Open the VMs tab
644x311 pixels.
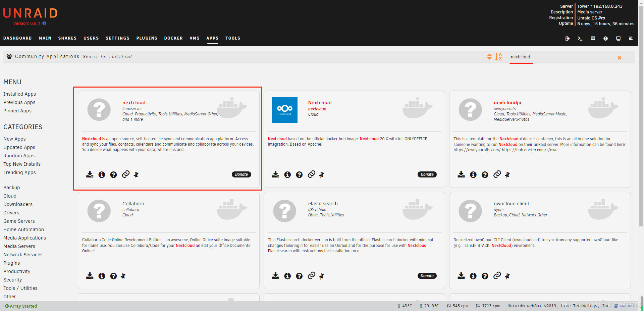click(195, 38)
